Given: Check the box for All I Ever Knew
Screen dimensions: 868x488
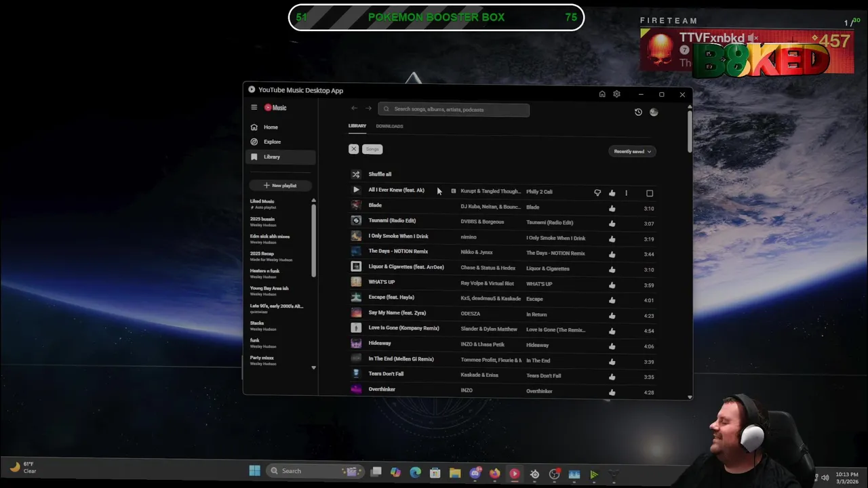Looking at the screenshot, I should pyautogui.click(x=650, y=193).
